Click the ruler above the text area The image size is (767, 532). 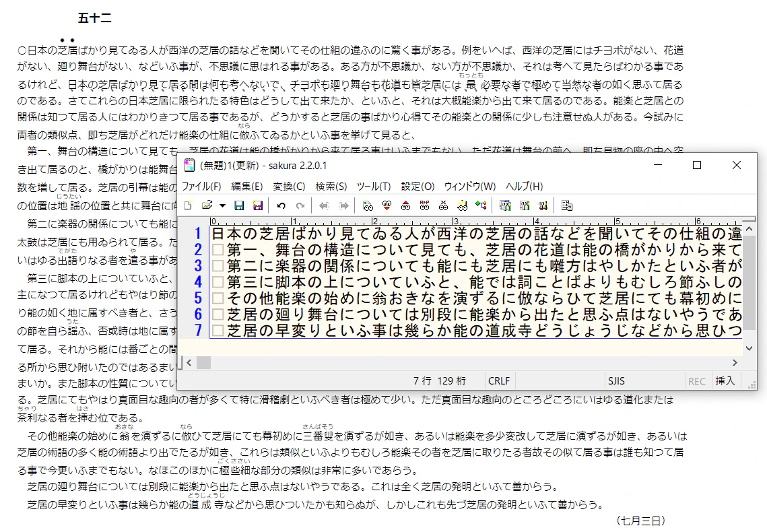(x=475, y=221)
